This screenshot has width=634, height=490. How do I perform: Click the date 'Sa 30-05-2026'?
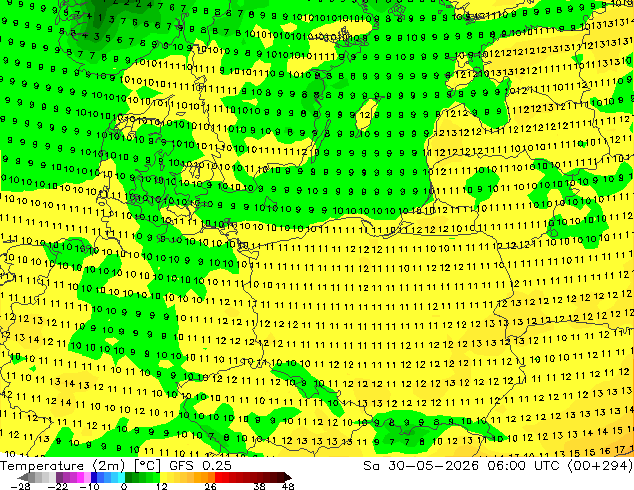pyautogui.click(x=422, y=466)
